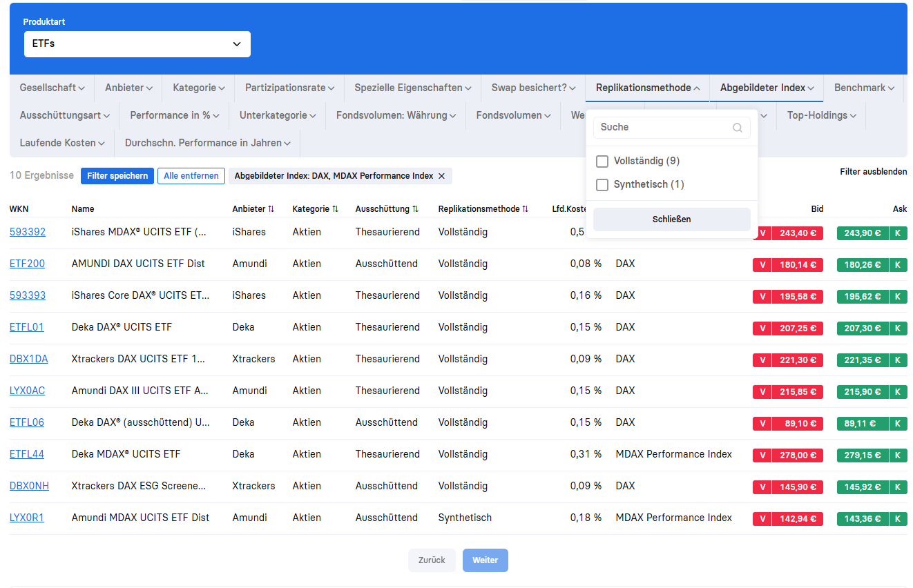Open the Top-Holdings filter menu

[821, 116]
